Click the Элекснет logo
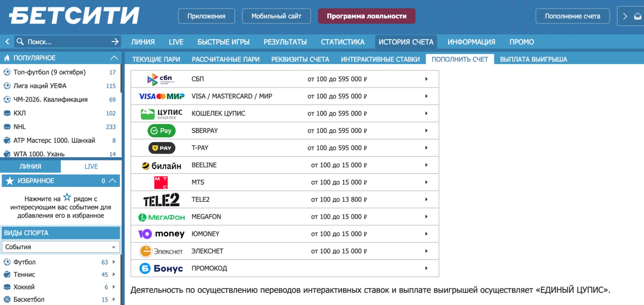The width and height of the screenshot is (644, 305). (x=161, y=251)
